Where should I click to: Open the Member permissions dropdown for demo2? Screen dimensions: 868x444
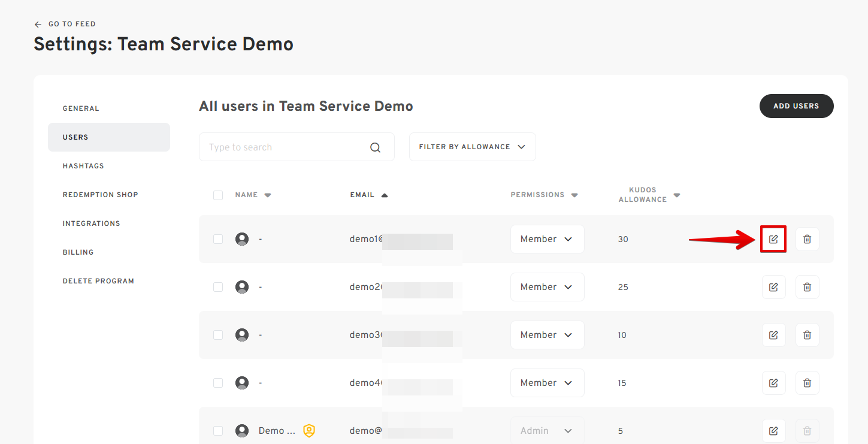pos(547,287)
